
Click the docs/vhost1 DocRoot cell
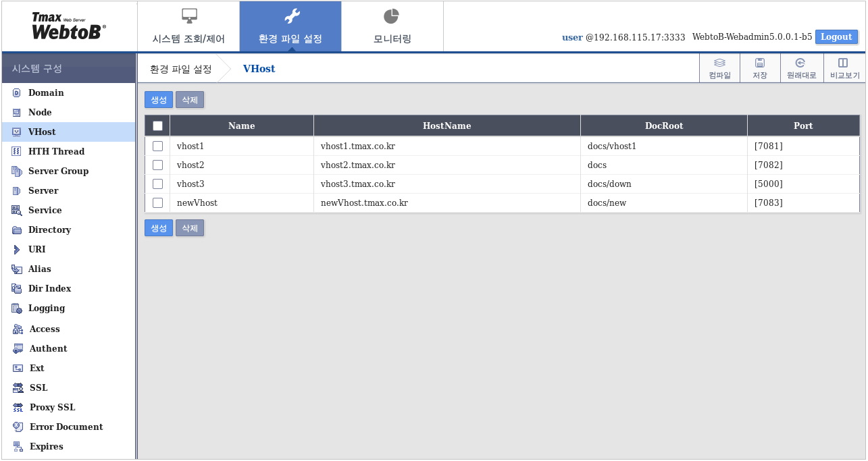pyautogui.click(x=664, y=146)
